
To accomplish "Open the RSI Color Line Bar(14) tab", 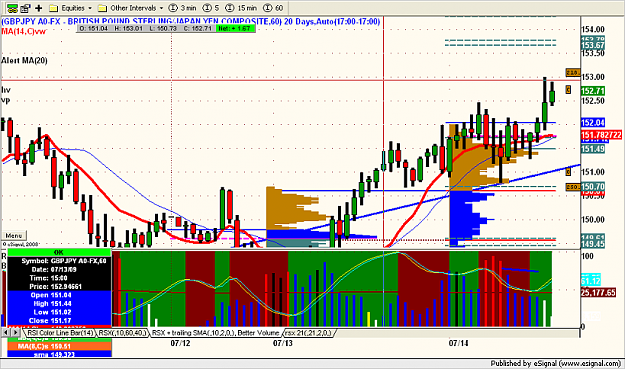I will (x=60, y=333).
